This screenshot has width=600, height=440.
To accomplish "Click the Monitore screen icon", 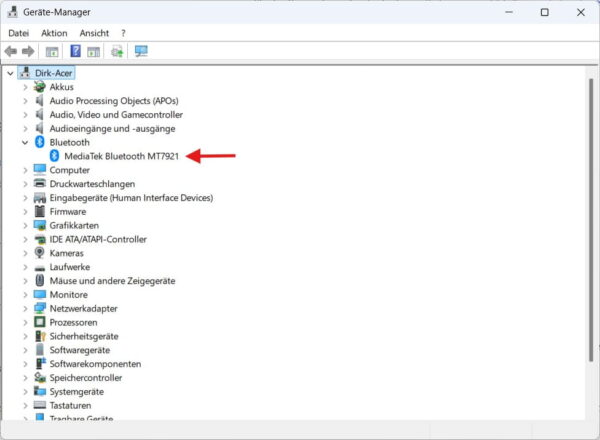I will (39, 294).
